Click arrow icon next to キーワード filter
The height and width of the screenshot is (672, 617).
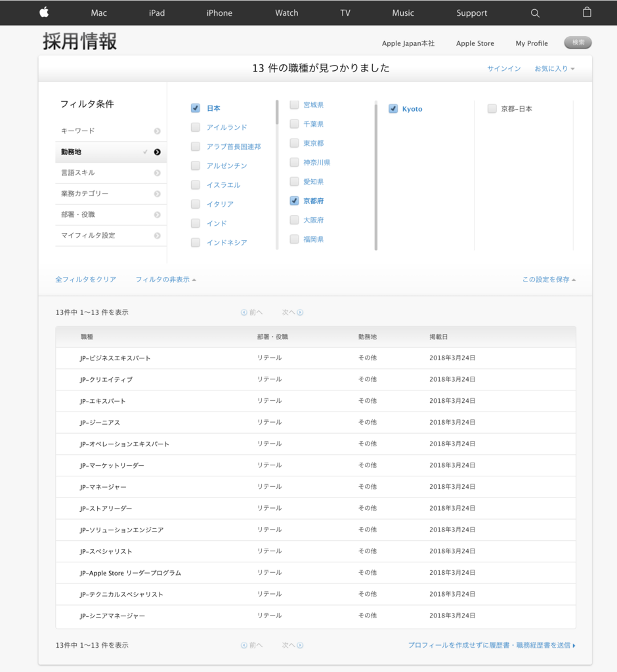point(158,131)
